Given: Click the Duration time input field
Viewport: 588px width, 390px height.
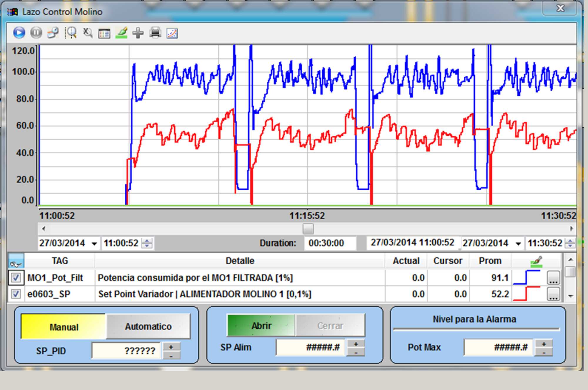Looking at the screenshot, I should (329, 243).
